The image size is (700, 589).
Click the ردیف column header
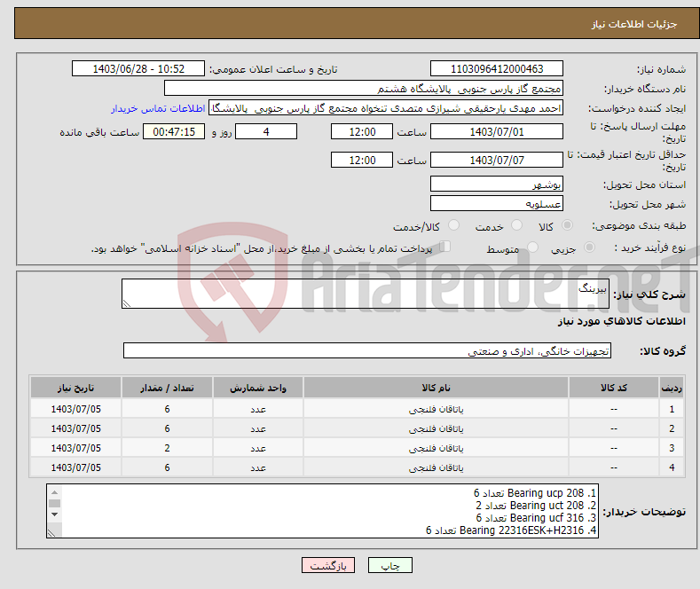671,388
